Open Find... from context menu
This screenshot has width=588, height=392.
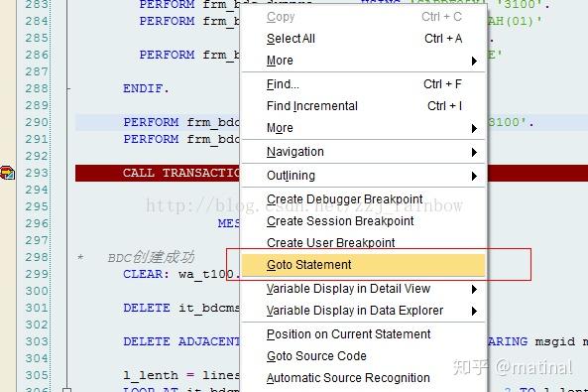pyautogui.click(x=363, y=84)
